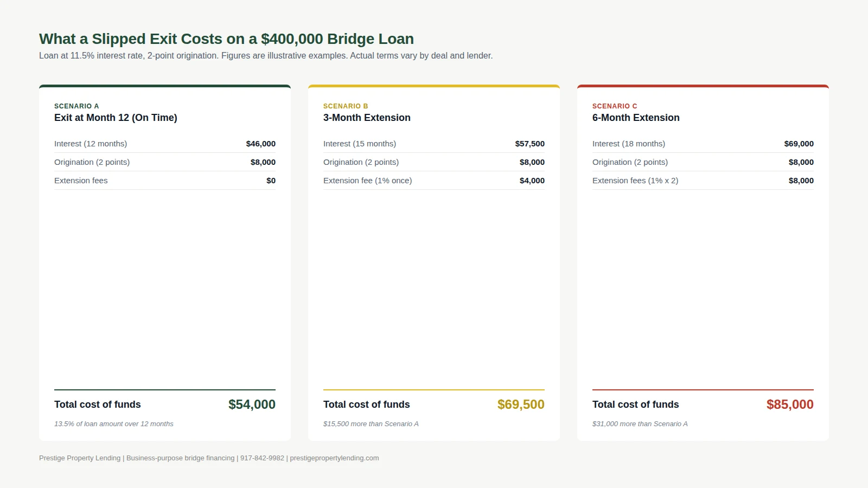Click the $0 extension fees value

coord(271,181)
